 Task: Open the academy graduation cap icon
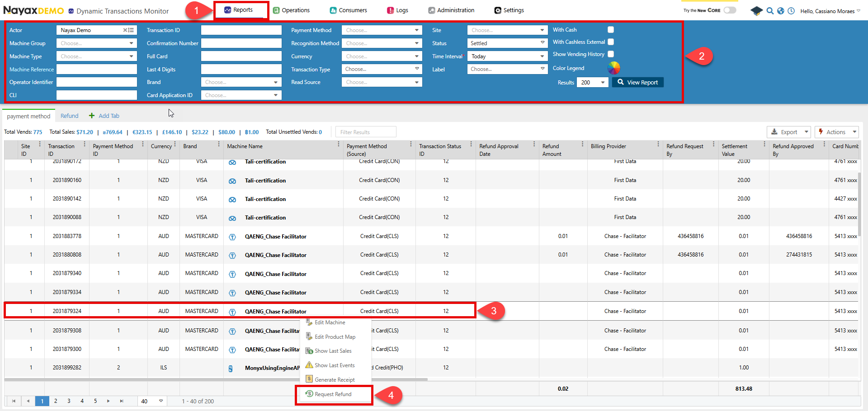[x=756, y=11]
